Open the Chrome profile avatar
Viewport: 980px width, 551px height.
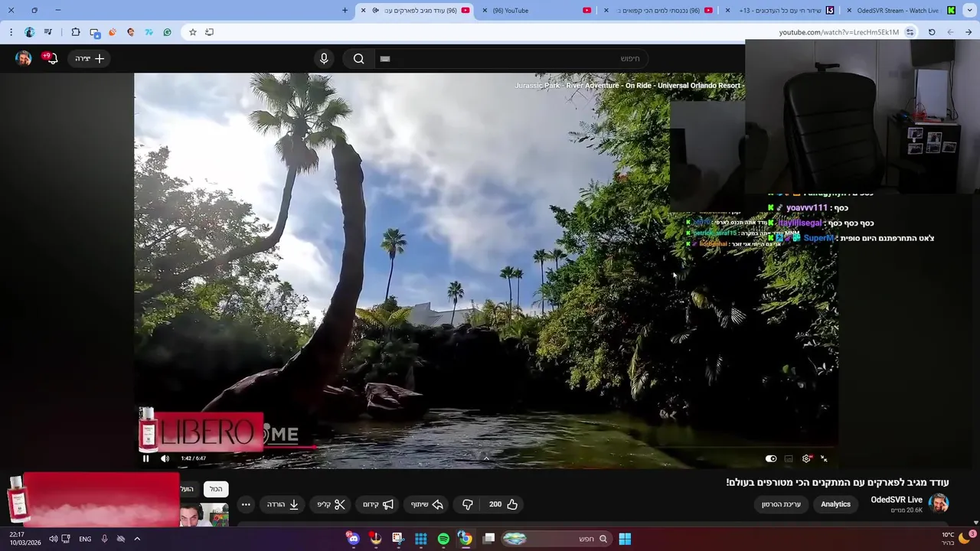(x=30, y=32)
